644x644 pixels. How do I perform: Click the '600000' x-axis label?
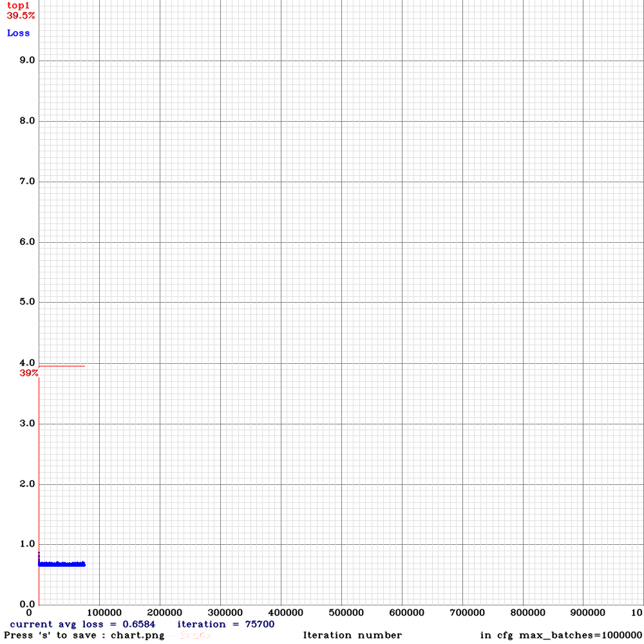[406, 613]
